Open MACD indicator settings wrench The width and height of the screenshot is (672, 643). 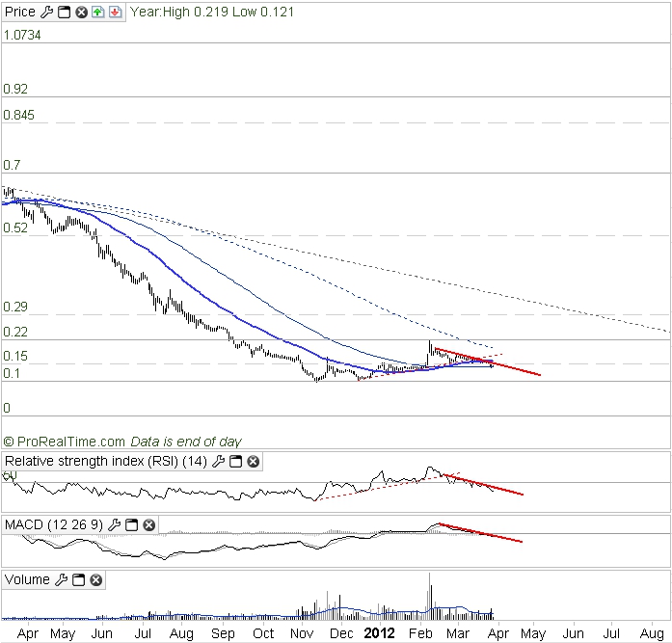pyautogui.click(x=114, y=524)
